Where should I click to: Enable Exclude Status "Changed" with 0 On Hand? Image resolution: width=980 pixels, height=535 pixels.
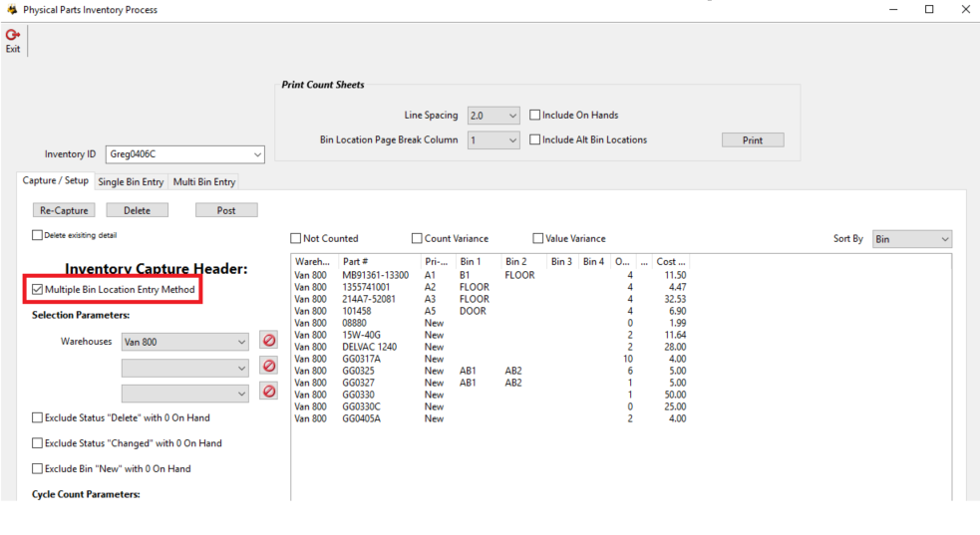tap(38, 443)
